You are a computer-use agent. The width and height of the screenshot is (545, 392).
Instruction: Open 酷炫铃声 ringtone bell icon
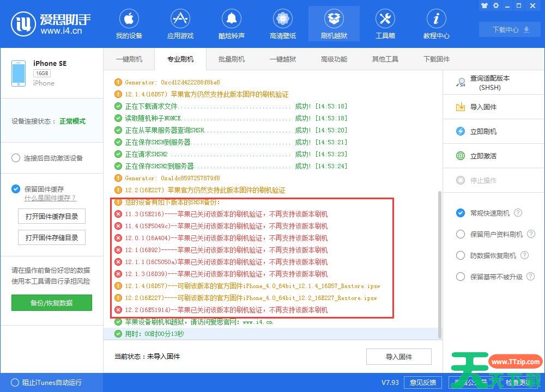coord(232,20)
